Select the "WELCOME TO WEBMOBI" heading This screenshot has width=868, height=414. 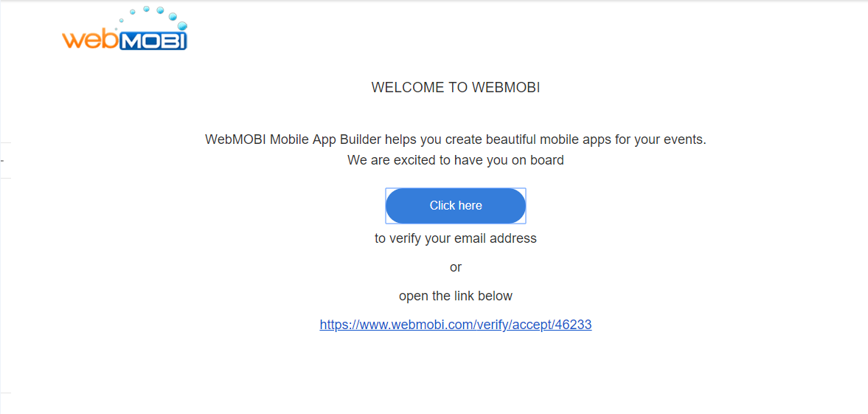456,88
